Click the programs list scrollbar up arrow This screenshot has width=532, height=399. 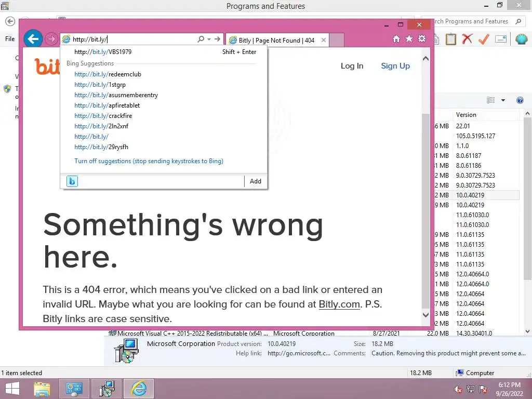[x=528, y=114]
